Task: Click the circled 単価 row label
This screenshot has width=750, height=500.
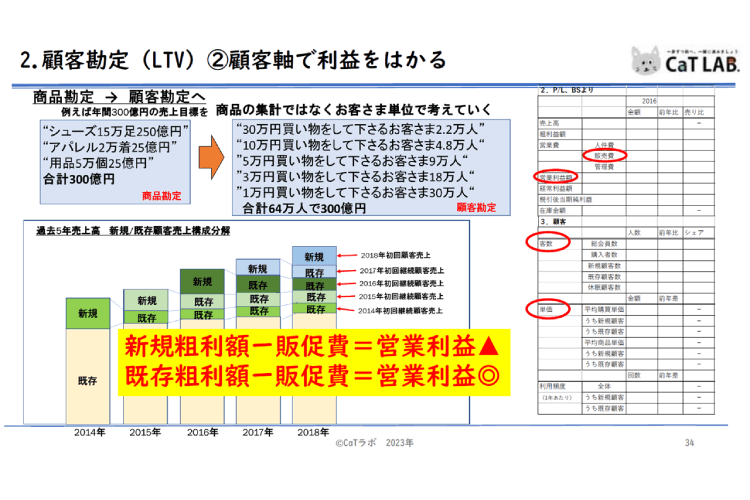Action: 547,309
